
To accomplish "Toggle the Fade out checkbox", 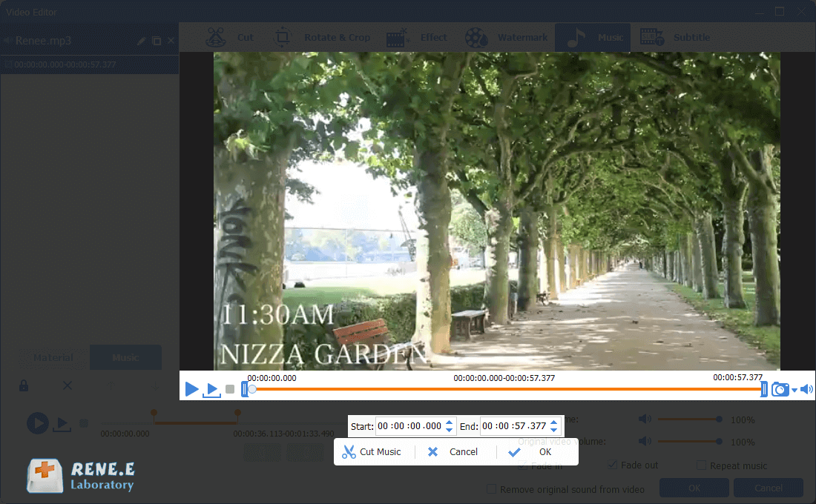I will point(613,465).
